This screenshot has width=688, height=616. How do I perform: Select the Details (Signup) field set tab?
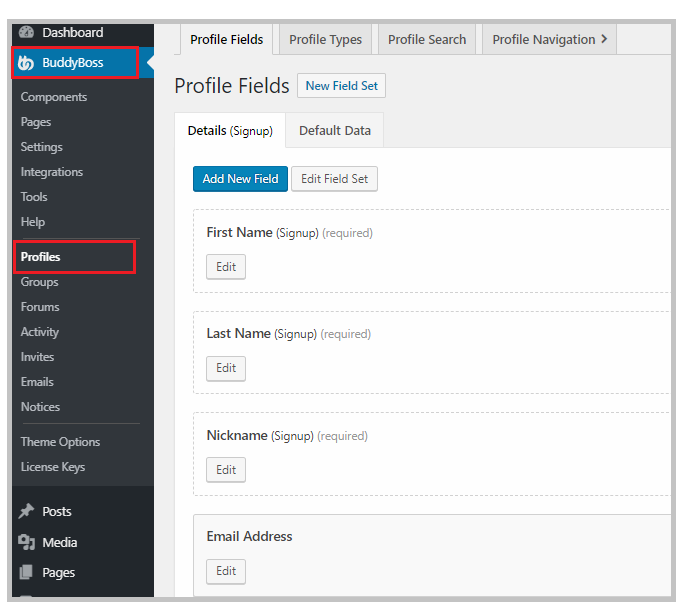click(x=230, y=131)
